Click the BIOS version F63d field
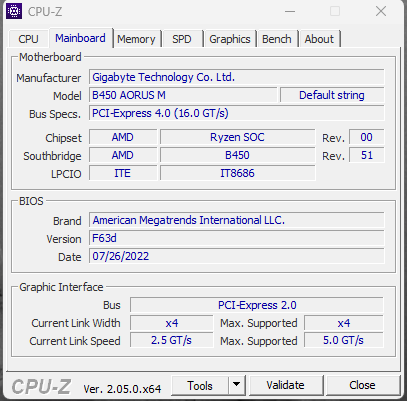The height and width of the screenshot is (401, 407). pyautogui.click(x=237, y=238)
